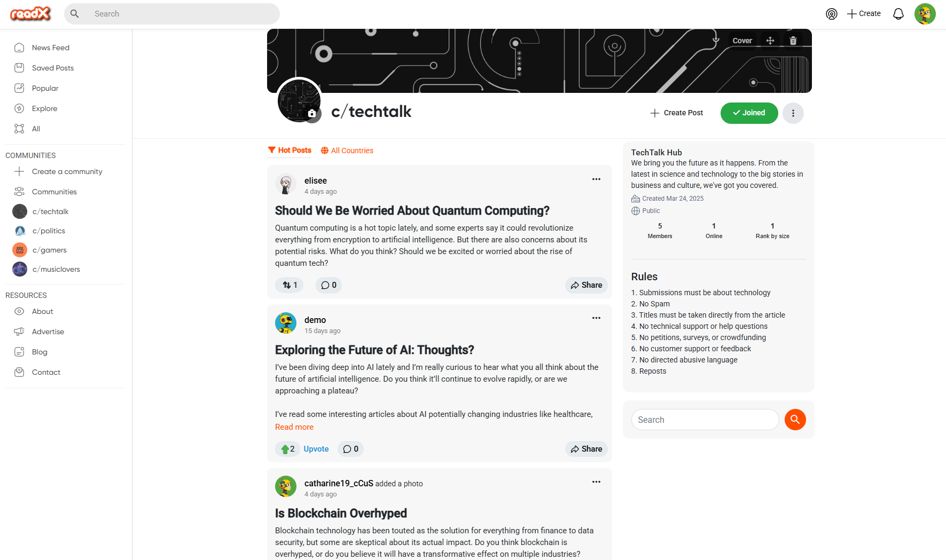Toggle the green Joined membership button
This screenshot has height=560, width=946.
coord(749,113)
